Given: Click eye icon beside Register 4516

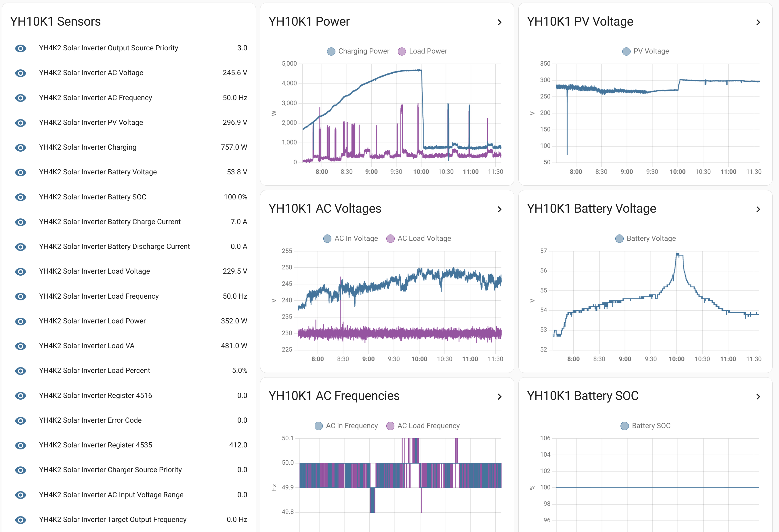Looking at the screenshot, I should pos(20,396).
